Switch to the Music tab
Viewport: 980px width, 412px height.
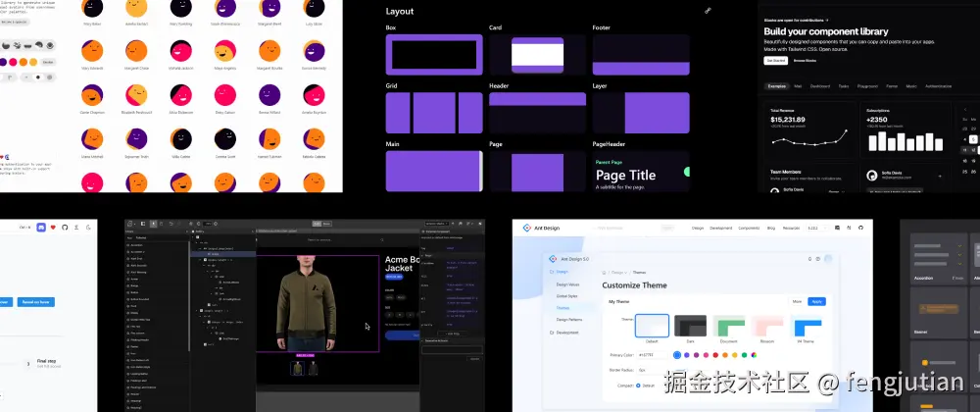coord(911,85)
